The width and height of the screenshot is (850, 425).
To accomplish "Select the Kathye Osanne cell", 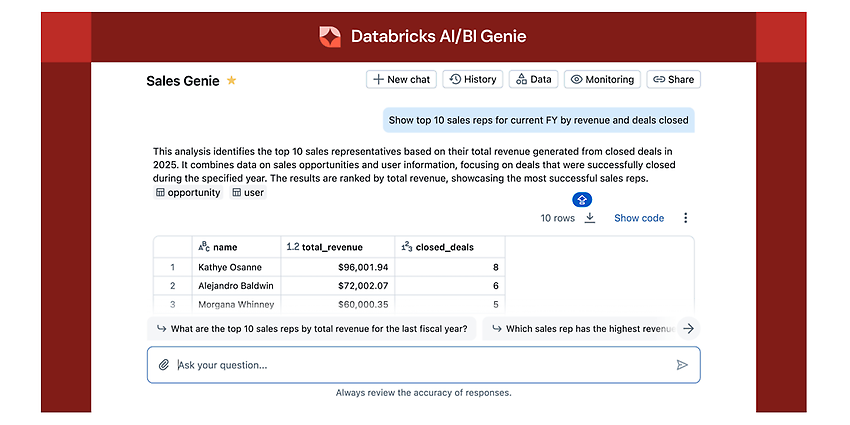I will tap(236, 267).
